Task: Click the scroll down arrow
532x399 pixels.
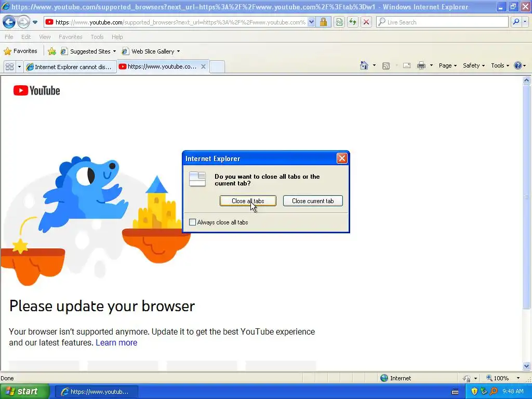Action: coord(527,366)
